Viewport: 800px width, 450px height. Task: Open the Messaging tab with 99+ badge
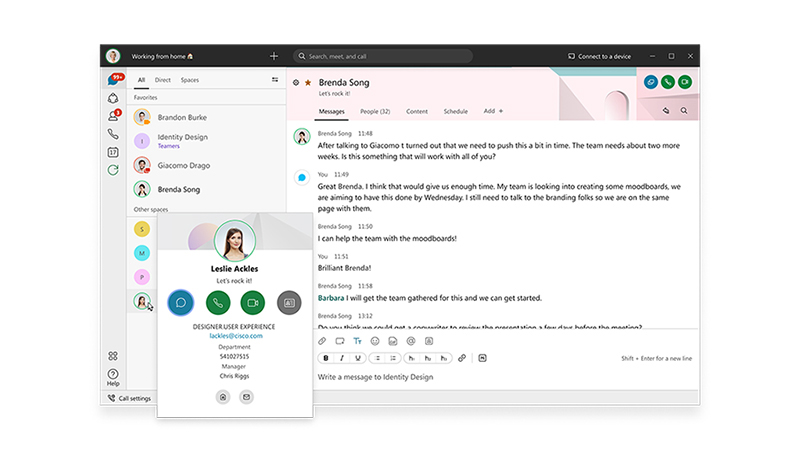tap(114, 80)
